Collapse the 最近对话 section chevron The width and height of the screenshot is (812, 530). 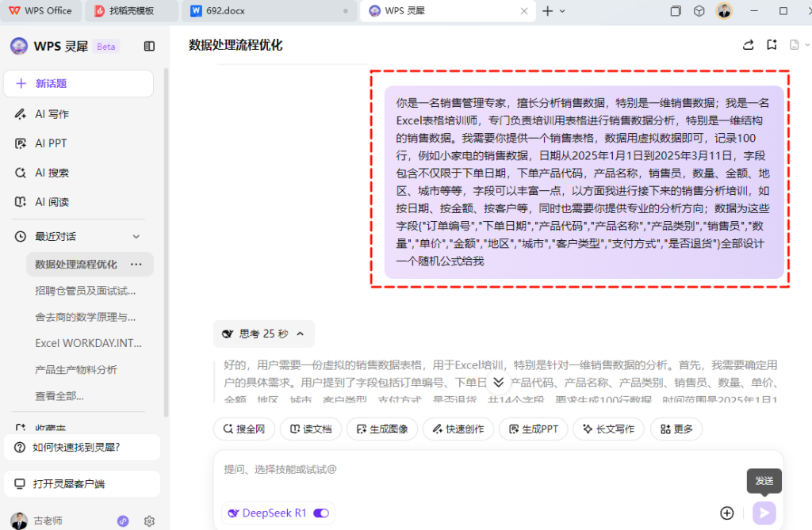coord(136,237)
